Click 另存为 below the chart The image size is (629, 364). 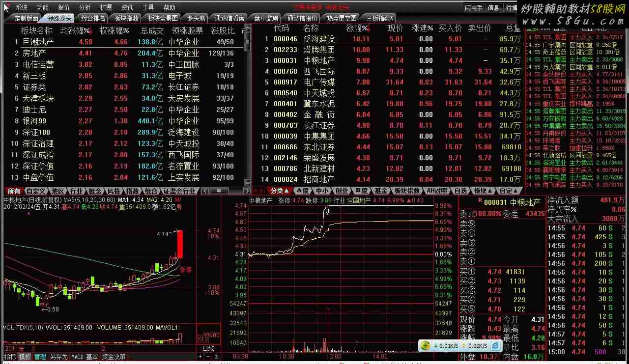58,357
